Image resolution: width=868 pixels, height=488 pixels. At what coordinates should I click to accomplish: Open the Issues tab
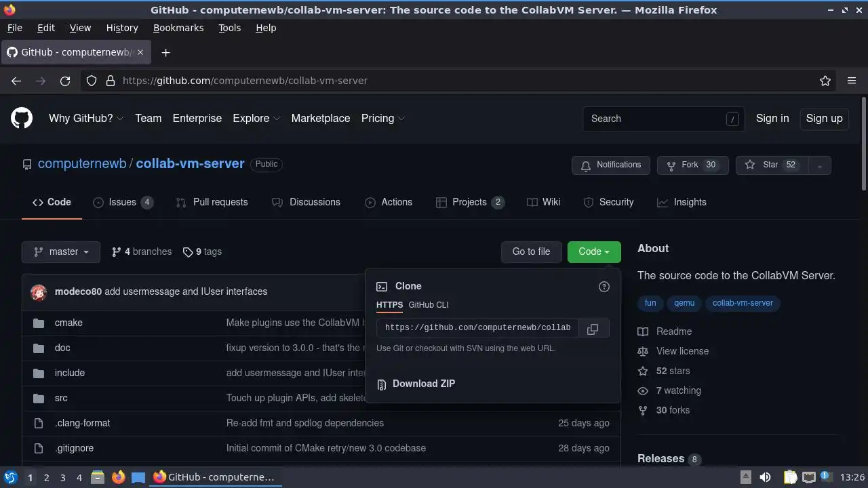123,203
